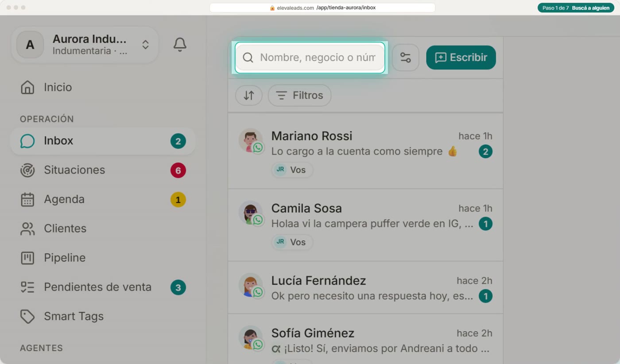Go to Inicio in the sidebar
620x364 pixels.
(x=103, y=87)
